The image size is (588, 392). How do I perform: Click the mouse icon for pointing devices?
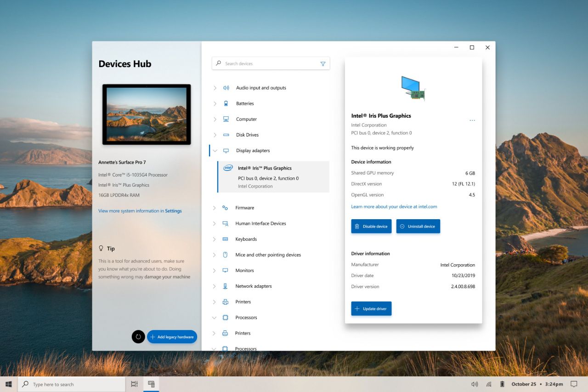point(225,255)
